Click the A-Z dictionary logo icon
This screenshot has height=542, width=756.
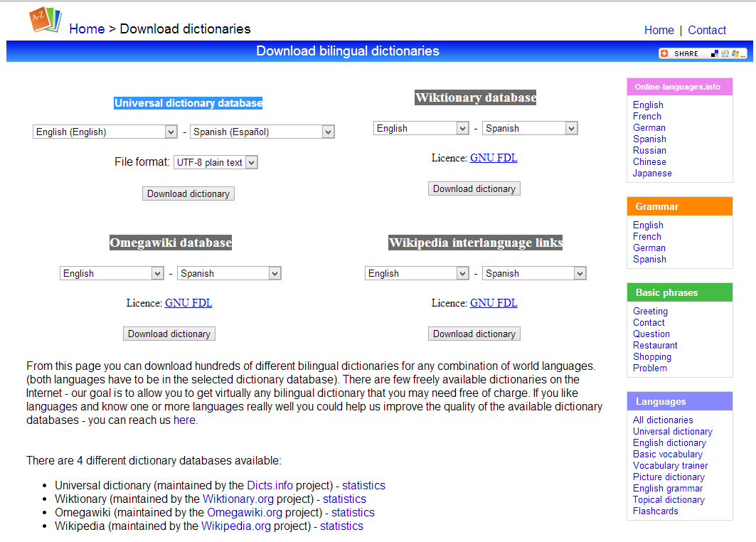click(46, 20)
